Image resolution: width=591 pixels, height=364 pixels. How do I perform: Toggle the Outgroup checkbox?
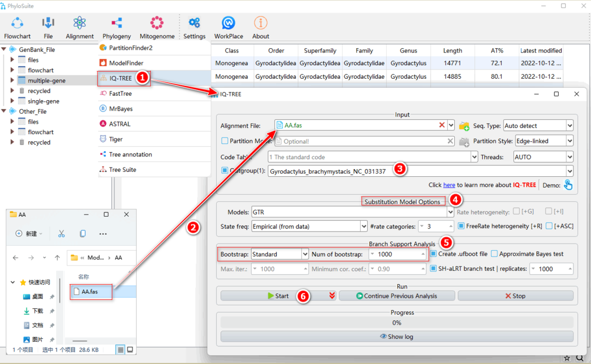pyautogui.click(x=225, y=170)
